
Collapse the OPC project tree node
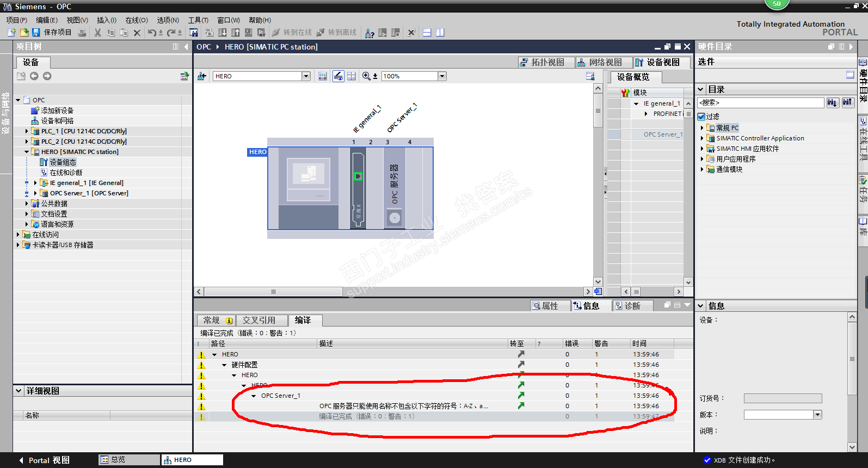[18, 100]
